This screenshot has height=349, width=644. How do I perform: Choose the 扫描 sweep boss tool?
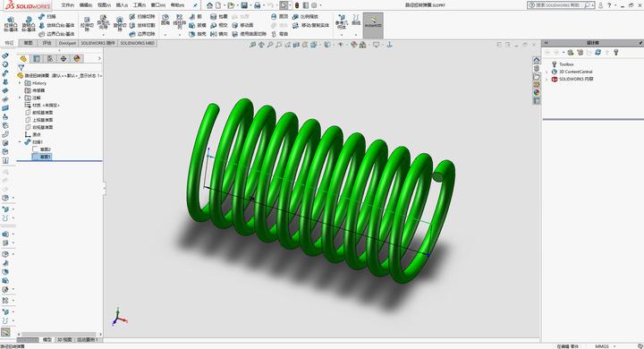click(47, 16)
